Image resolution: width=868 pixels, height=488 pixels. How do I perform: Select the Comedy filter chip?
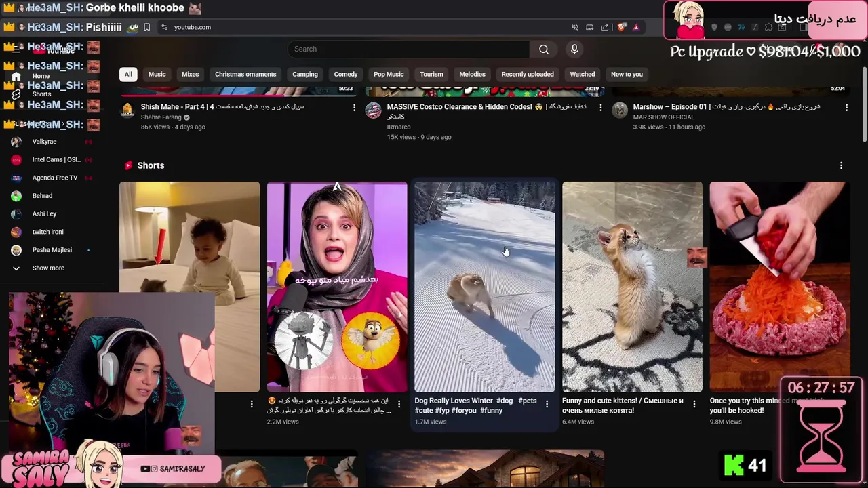pos(346,74)
